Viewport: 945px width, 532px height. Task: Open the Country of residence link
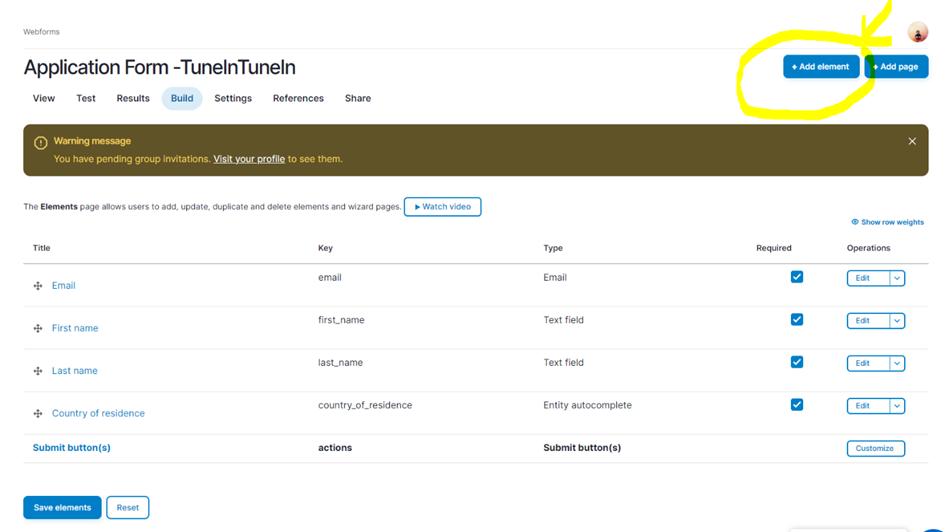[x=98, y=413]
